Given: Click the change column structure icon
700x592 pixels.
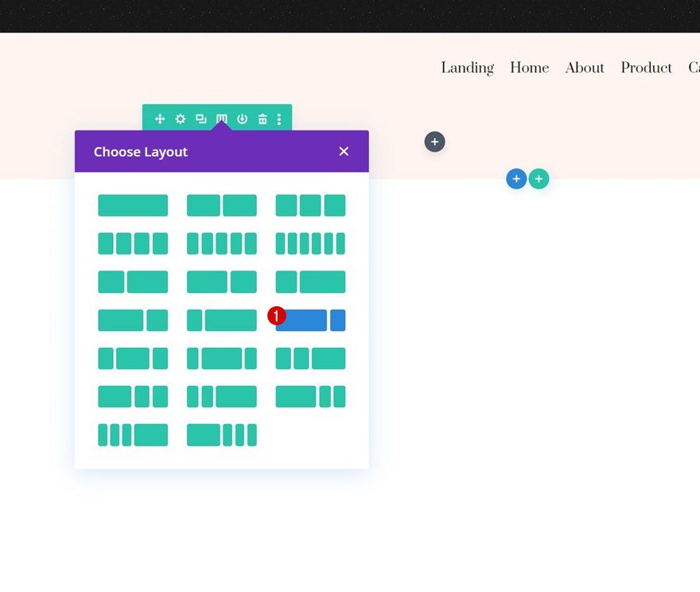Looking at the screenshot, I should [x=221, y=119].
